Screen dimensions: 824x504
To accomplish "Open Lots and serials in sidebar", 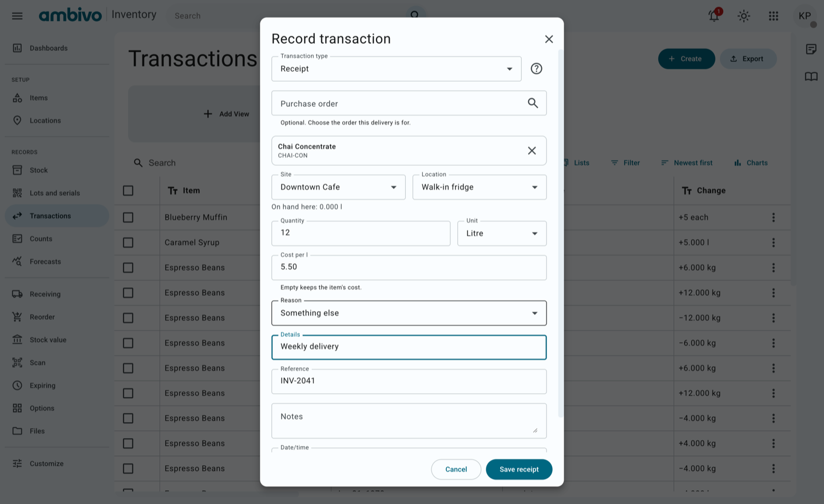I will click(x=57, y=193).
